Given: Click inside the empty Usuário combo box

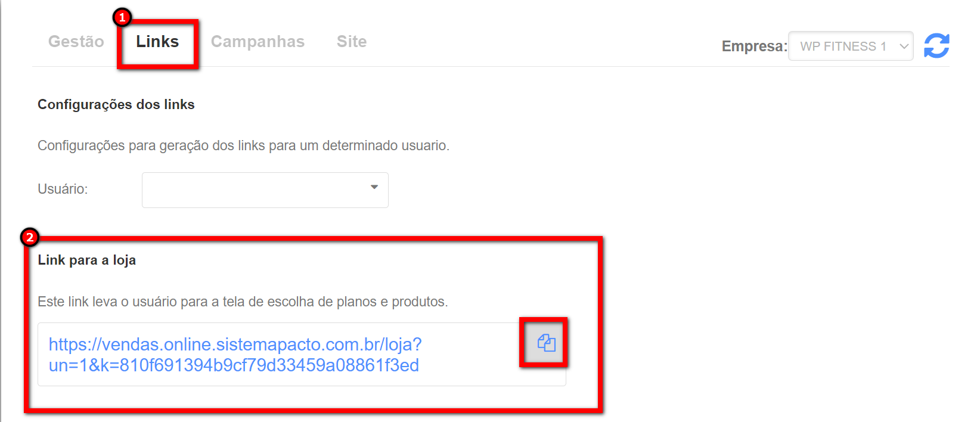Looking at the screenshot, I should click(265, 190).
